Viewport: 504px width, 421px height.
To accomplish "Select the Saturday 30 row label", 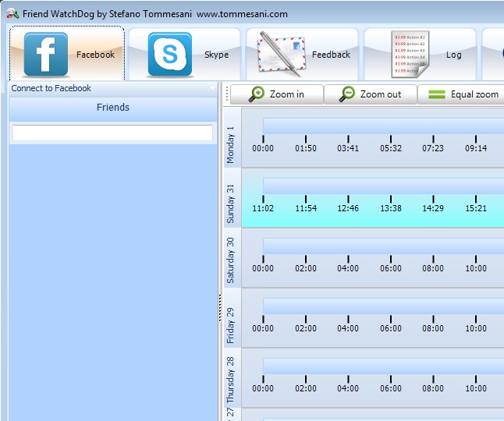I will tap(231, 260).
